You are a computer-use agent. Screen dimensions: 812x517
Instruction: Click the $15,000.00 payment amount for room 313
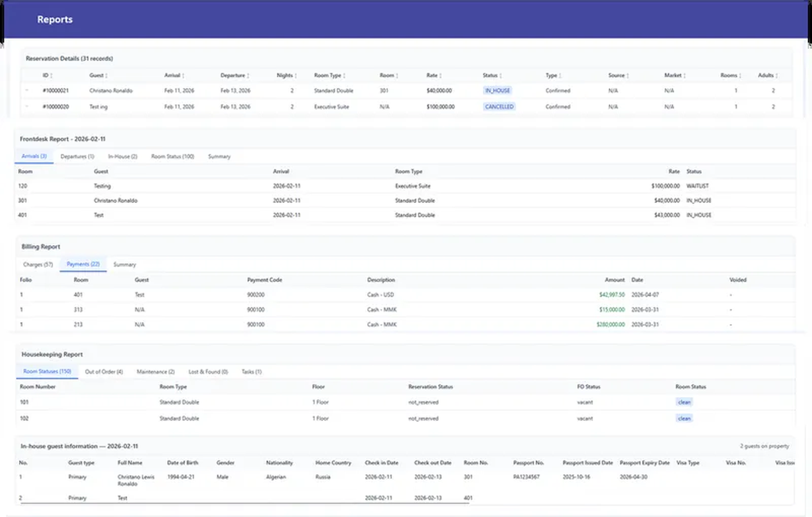click(612, 310)
